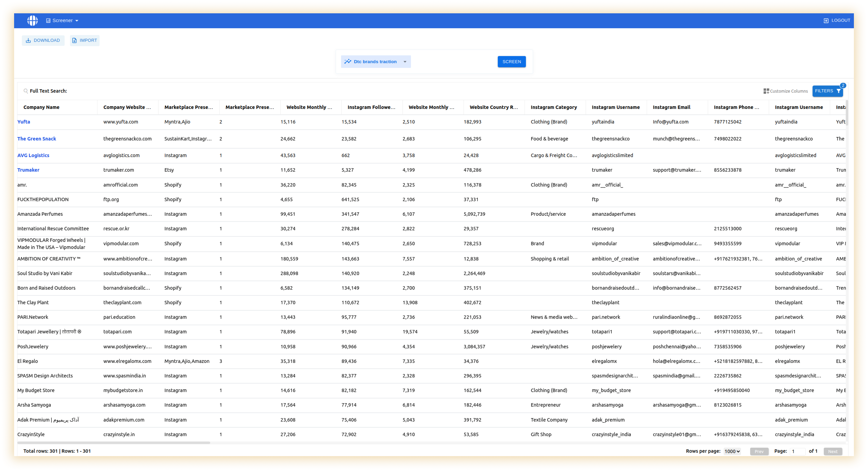Click the horizontal table scrollbar
The image size is (868, 471).
click(114, 443)
